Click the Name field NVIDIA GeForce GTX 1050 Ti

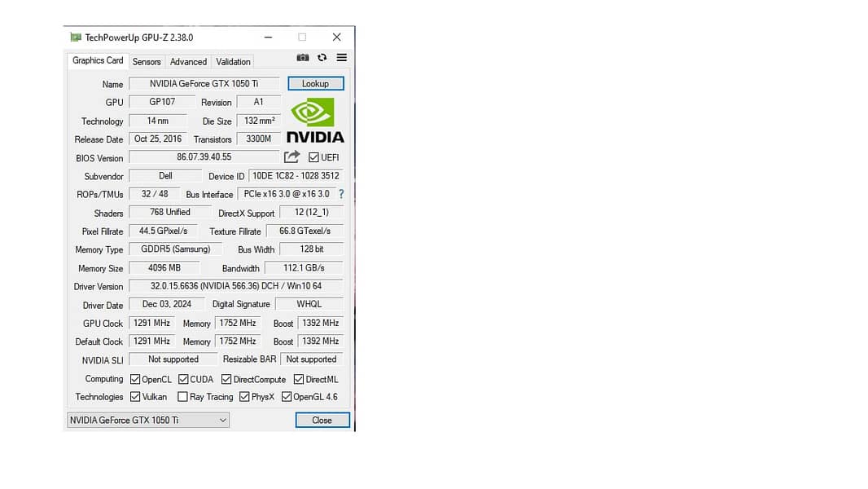(x=204, y=84)
